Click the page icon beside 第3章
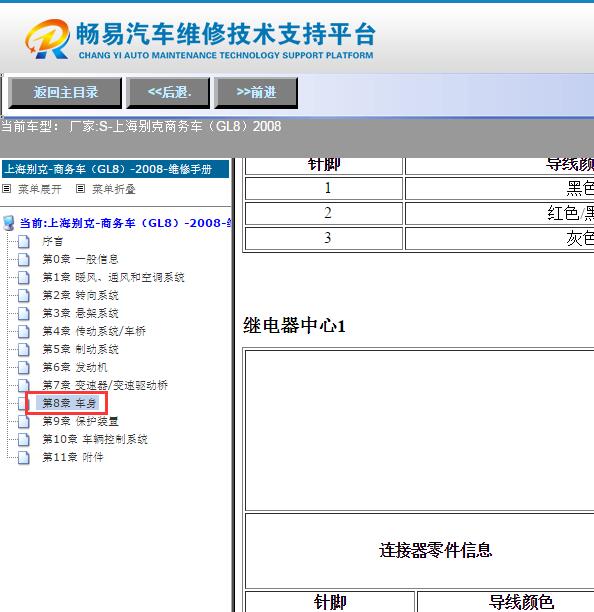The image size is (594, 612). 24,313
